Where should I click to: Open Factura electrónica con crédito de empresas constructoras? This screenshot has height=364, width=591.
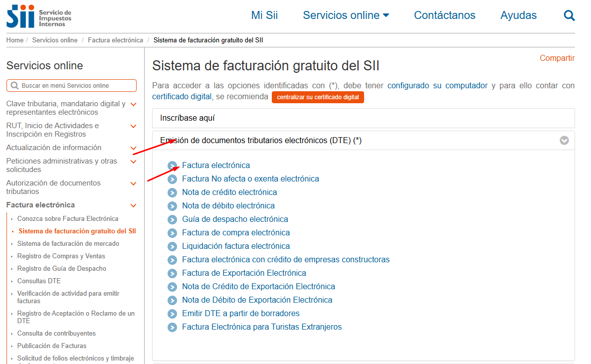pos(286,260)
